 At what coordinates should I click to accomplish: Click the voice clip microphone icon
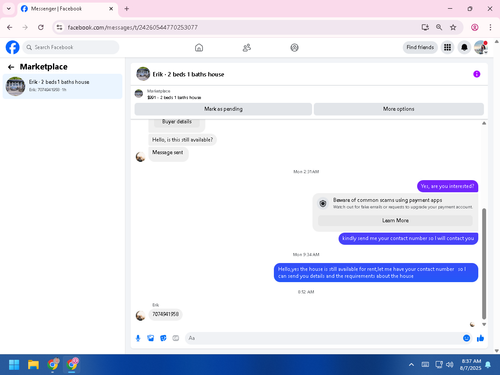tap(138, 338)
